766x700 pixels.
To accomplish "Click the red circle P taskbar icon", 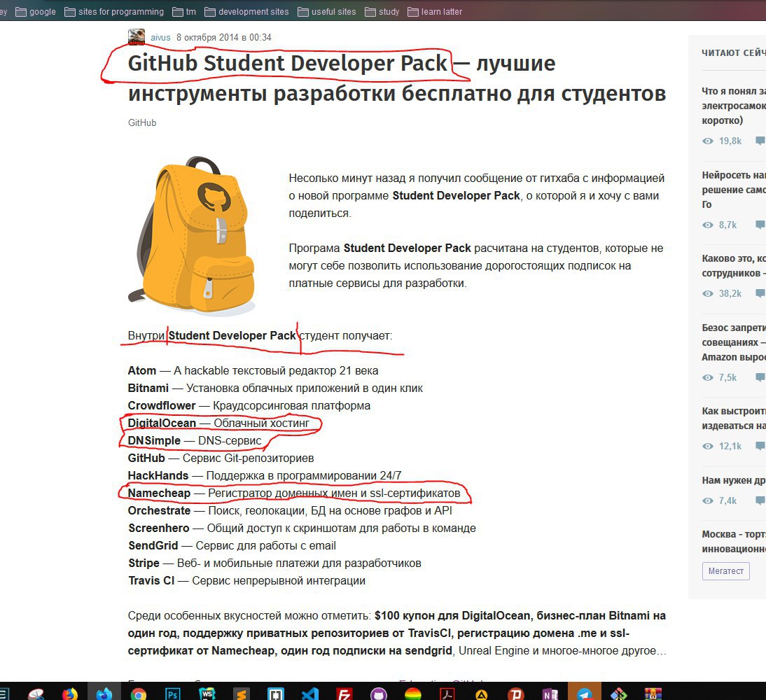I will pos(516,694).
